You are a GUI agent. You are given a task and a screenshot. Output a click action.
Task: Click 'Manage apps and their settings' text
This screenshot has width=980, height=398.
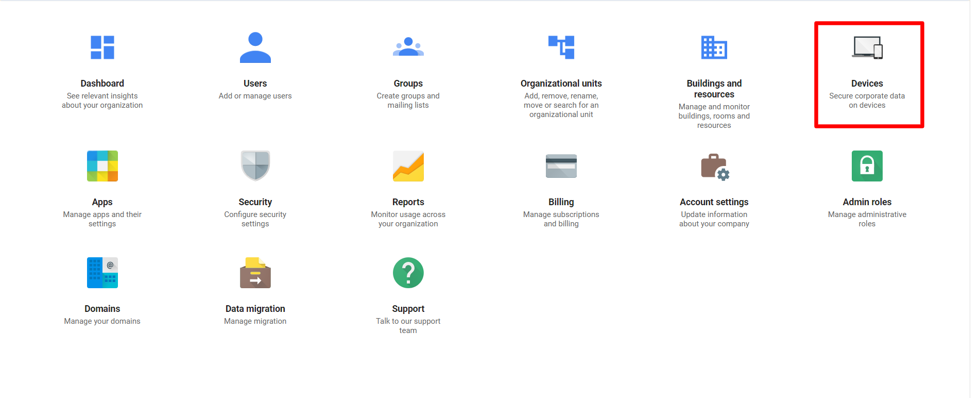pyautogui.click(x=102, y=219)
